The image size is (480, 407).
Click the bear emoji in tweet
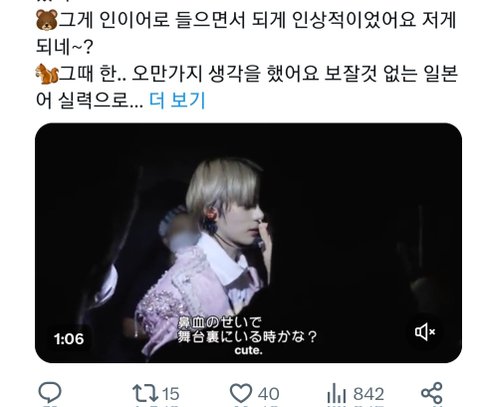(47, 20)
